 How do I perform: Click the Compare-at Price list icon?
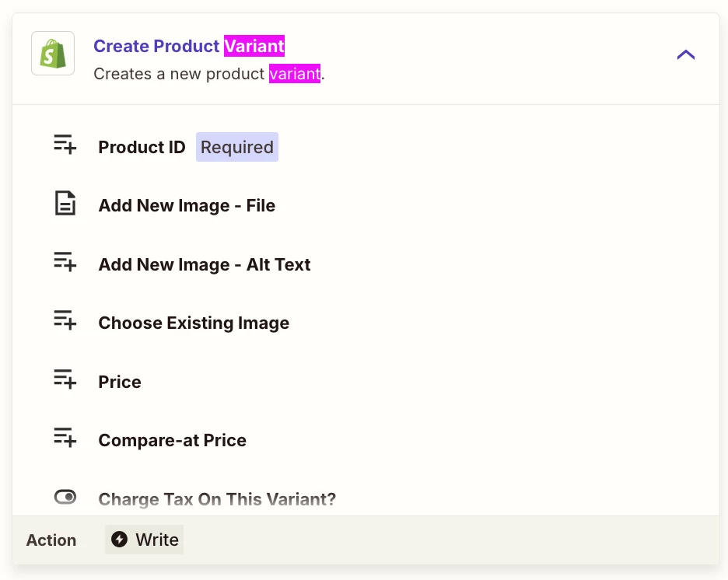pos(65,438)
